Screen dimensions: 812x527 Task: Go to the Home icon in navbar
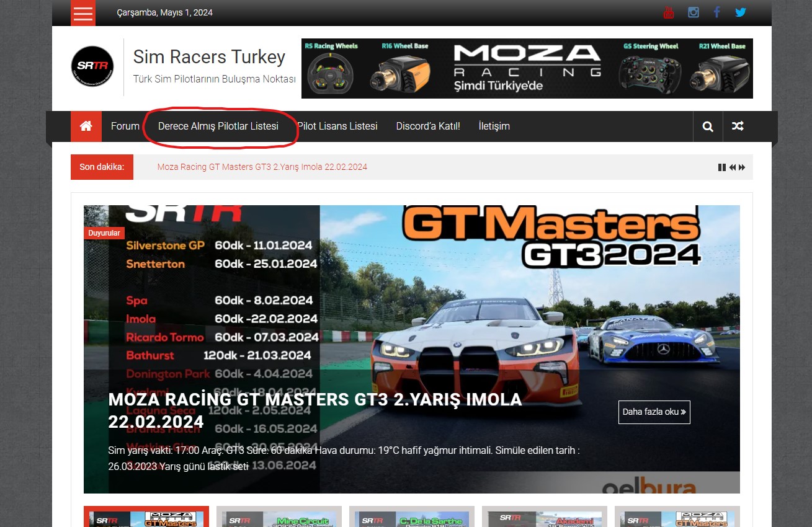pos(86,126)
